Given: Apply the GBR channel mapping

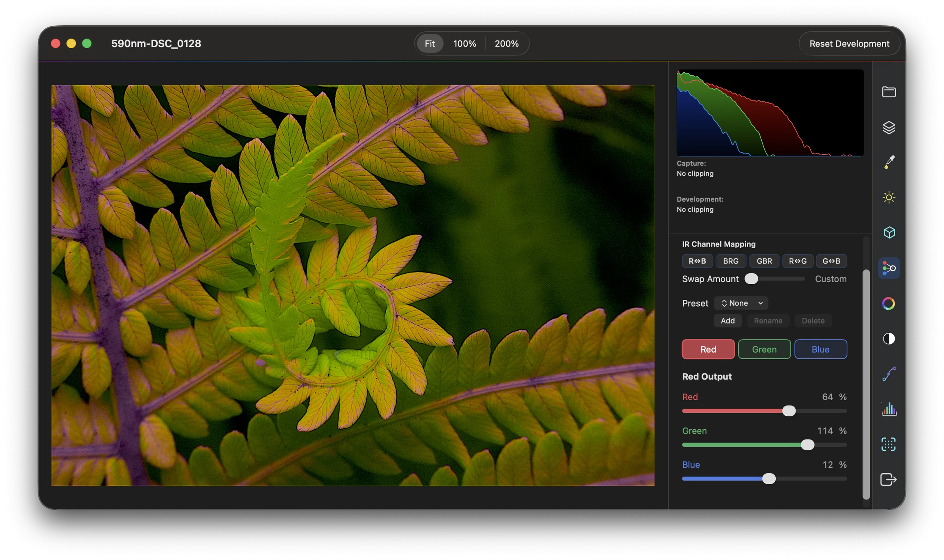Looking at the screenshot, I should click(x=764, y=261).
